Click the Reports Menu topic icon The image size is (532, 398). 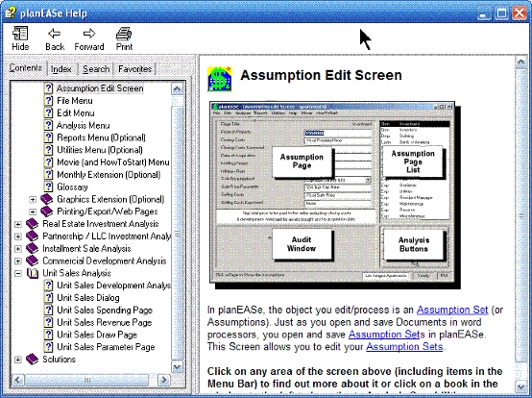(x=49, y=137)
